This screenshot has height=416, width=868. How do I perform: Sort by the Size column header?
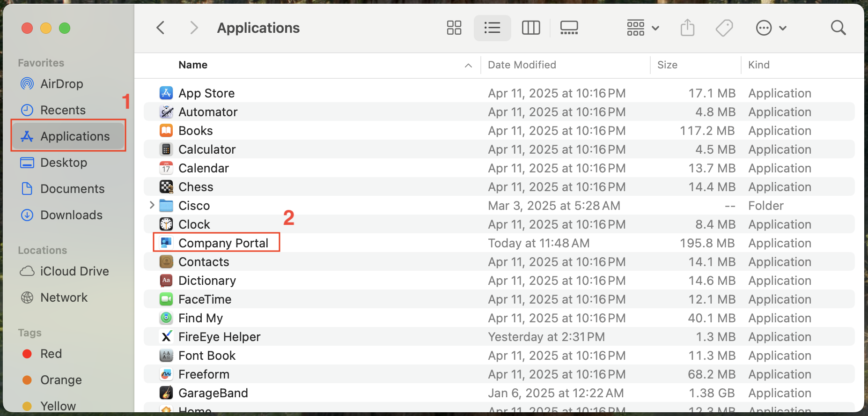[667, 65]
